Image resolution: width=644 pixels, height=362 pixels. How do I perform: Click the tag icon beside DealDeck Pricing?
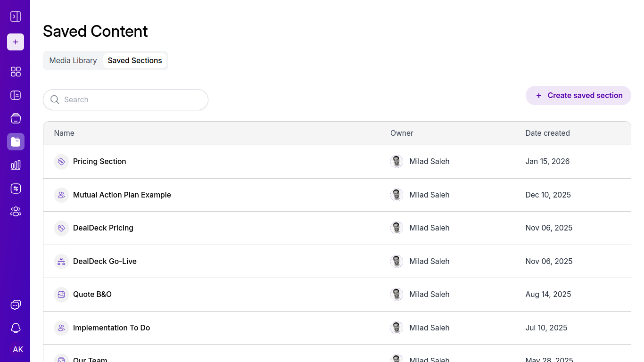tap(61, 228)
